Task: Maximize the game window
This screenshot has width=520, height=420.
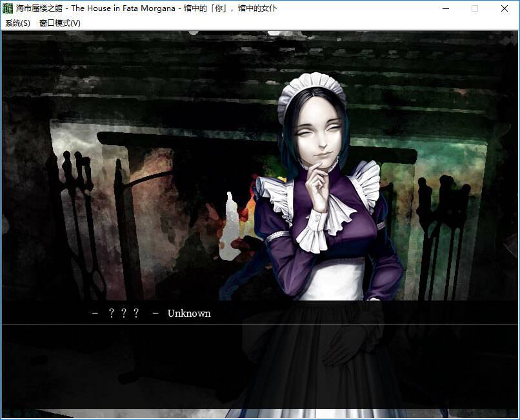Action: tap(475, 8)
